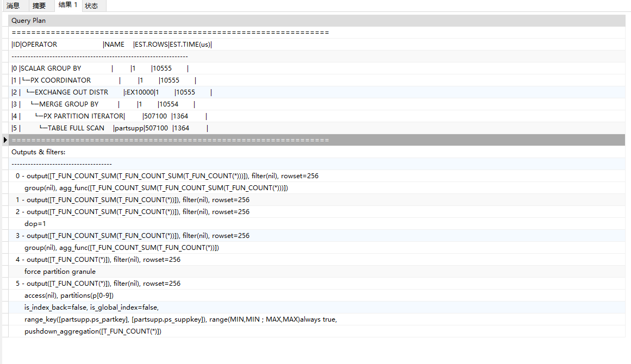Switch to the 消息 tab

coord(13,6)
